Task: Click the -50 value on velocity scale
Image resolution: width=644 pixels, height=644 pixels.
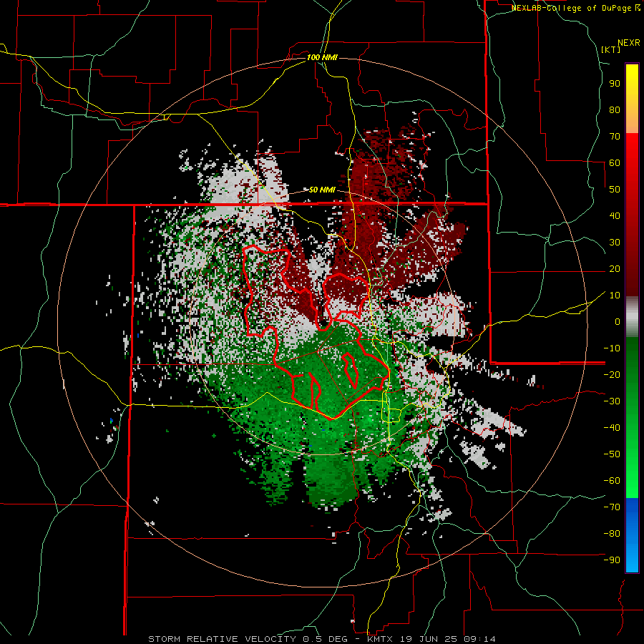Action: click(x=612, y=454)
